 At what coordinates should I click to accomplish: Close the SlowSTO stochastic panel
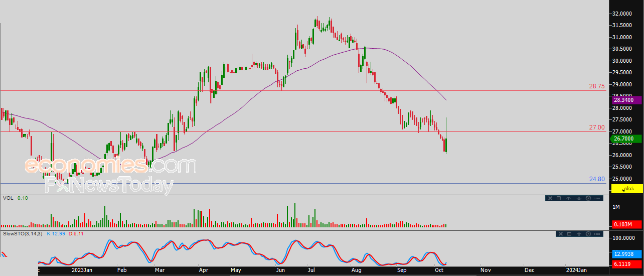(561, 234)
